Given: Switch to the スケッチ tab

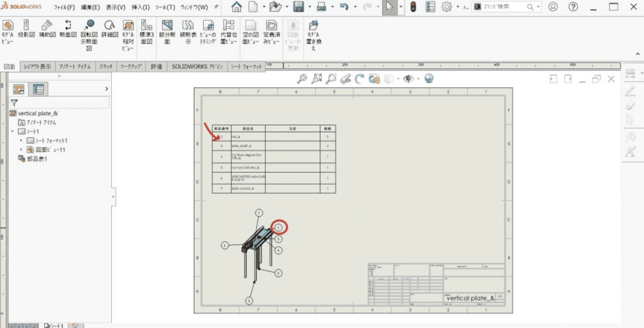Looking at the screenshot, I should click(106, 67).
